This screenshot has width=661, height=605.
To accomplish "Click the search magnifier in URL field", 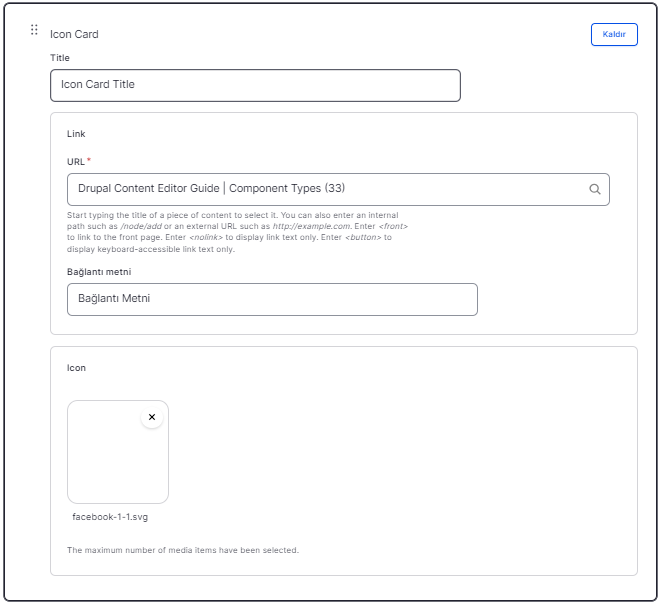I will pyautogui.click(x=594, y=189).
